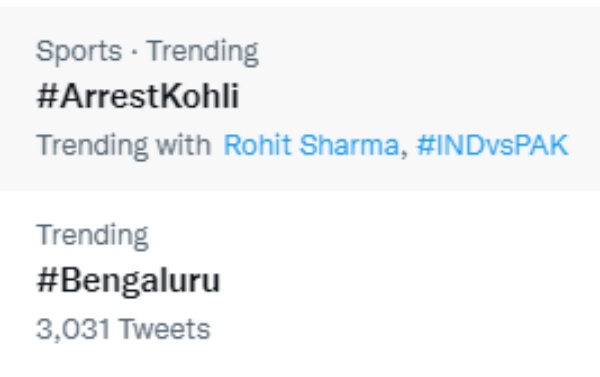Click the word Trending after Sports dot
Screen dimensions: 600x377
203,53
